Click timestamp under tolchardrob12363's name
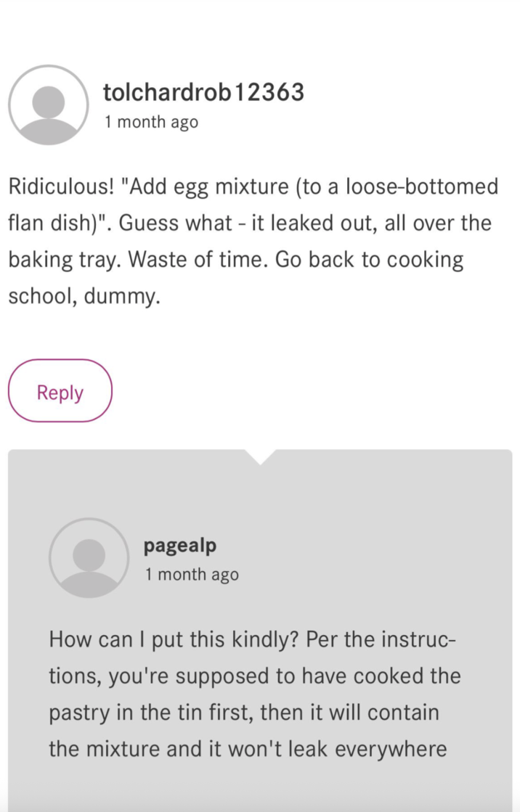The width and height of the screenshot is (520, 812). (151, 122)
